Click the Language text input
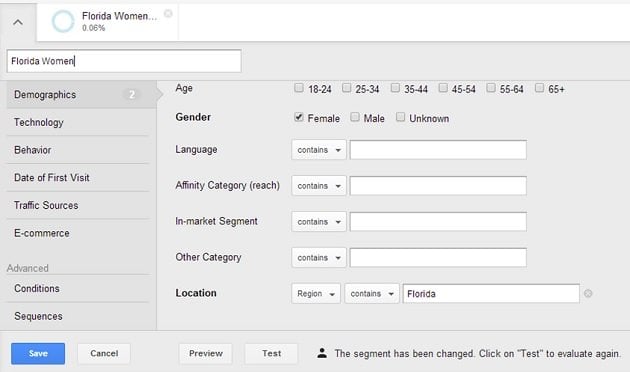The width and height of the screenshot is (630, 372). point(438,150)
